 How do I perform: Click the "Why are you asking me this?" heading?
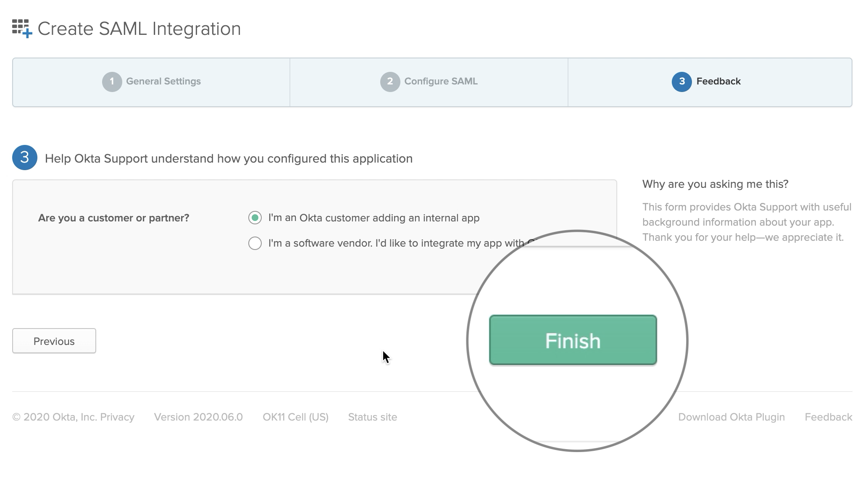[715, 184]
